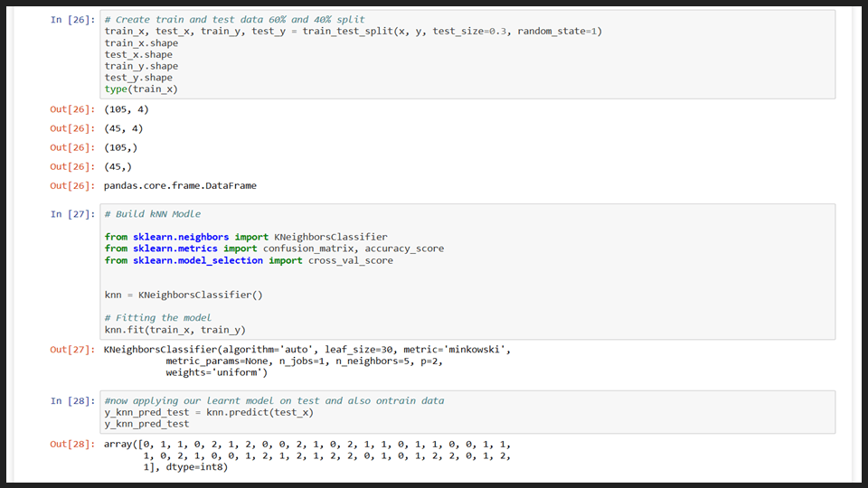The height and width of the screenshot is (488, 868).
Task: Click the Out[28] array output
Action: point(307,455)
